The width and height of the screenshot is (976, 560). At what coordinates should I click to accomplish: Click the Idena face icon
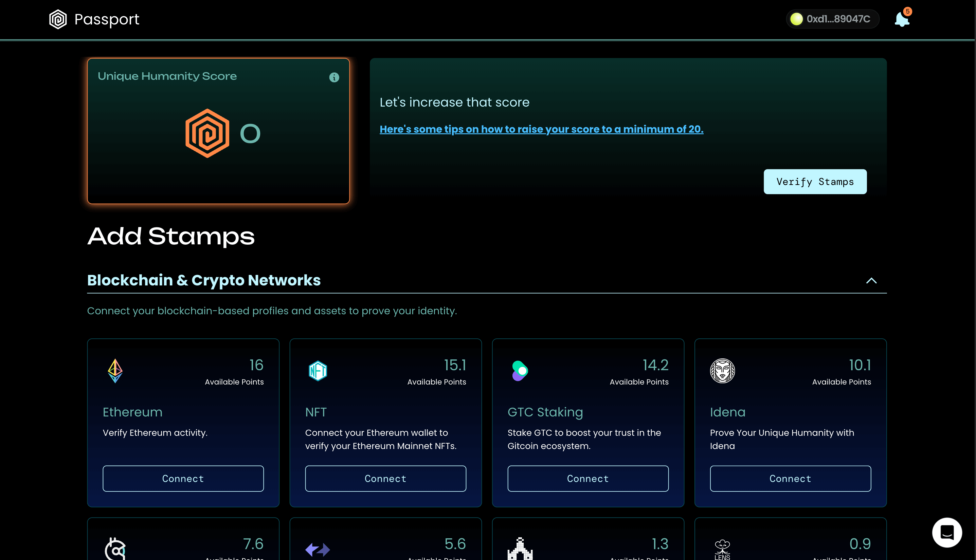(722, 371)
